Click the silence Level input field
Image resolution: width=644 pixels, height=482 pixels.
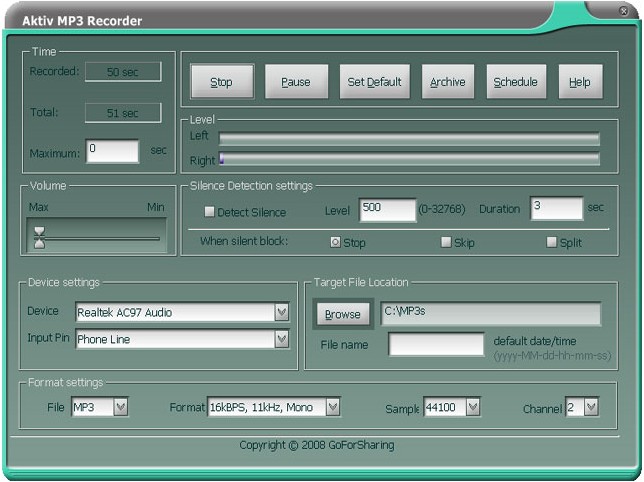387,210
